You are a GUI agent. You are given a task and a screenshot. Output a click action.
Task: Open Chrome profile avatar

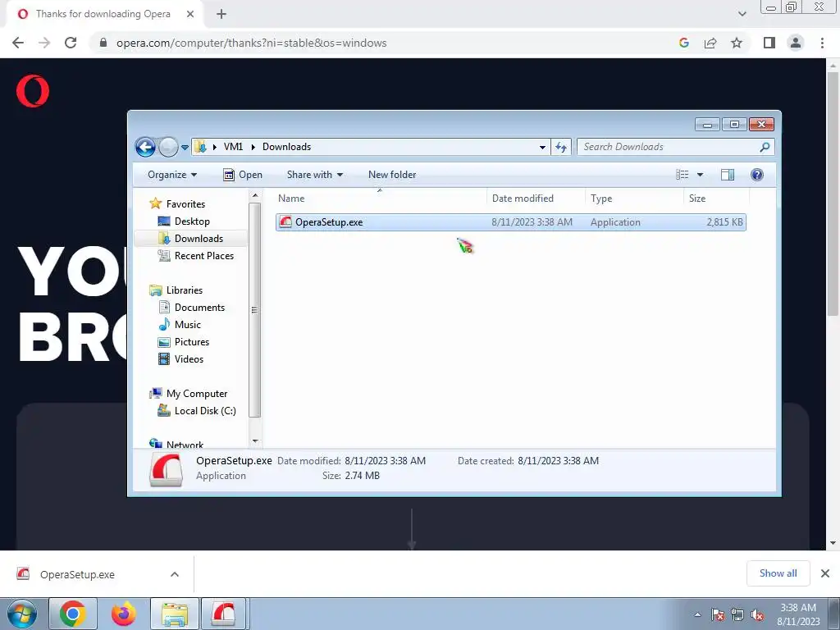pyautogui.click(x=796, y=43)
